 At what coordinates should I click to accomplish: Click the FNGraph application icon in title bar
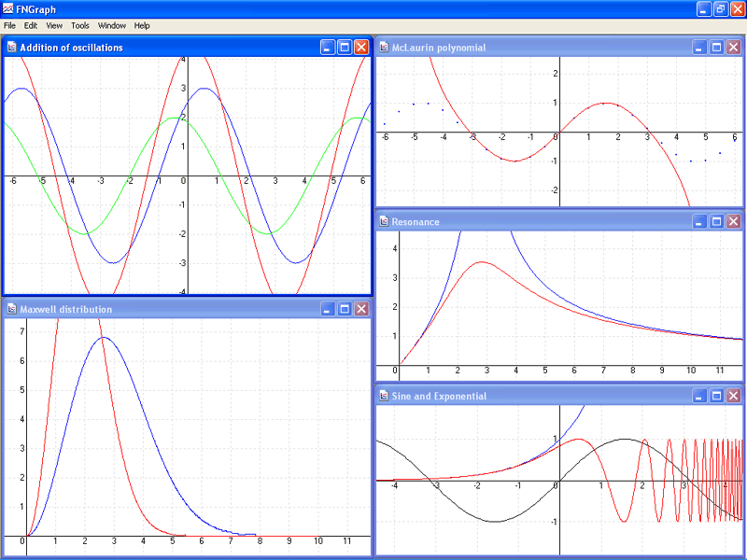pos(8,8)
